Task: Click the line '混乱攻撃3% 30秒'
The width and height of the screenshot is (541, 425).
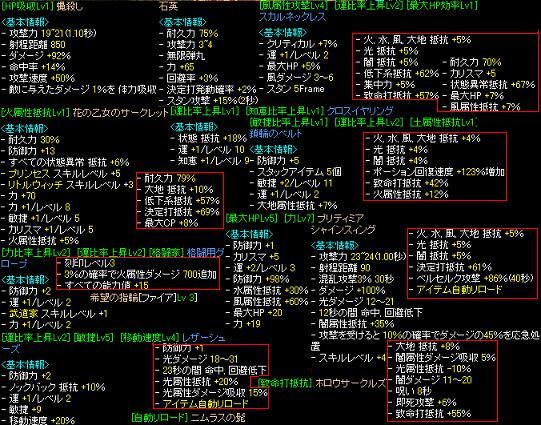Action: (356, 279)
